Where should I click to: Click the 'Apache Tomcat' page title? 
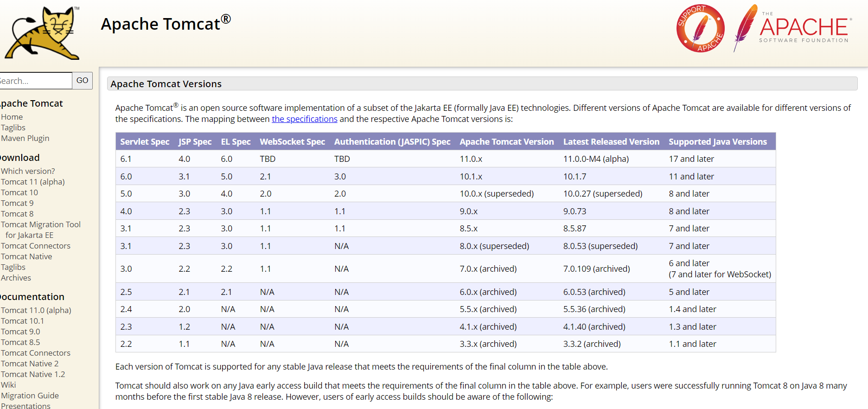coord(166,23)
